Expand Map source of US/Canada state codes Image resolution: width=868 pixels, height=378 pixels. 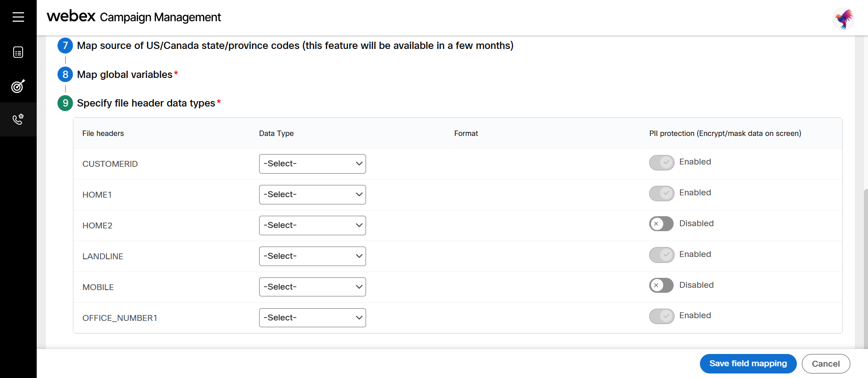pos(294,45)
